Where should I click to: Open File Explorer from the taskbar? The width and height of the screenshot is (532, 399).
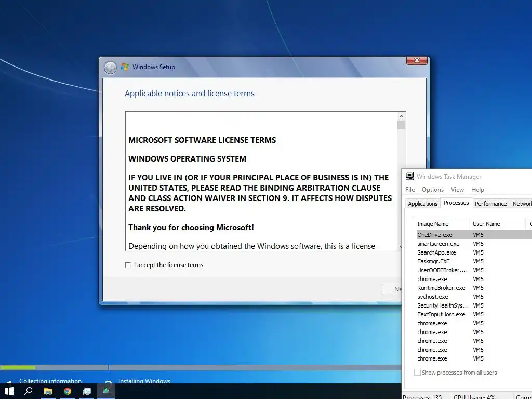[48, 391]
